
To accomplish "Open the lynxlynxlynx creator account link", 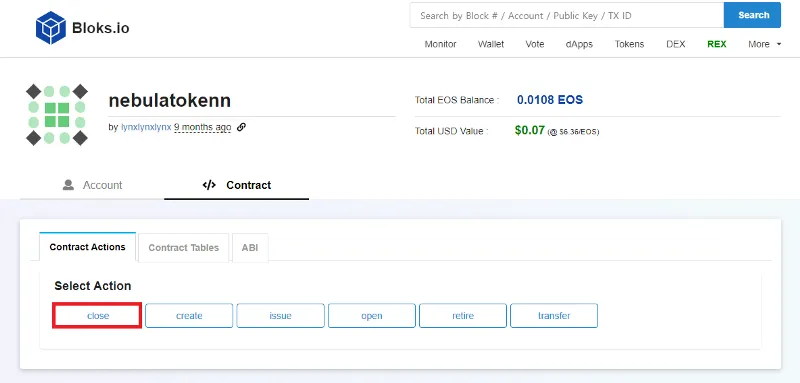I will (146, 127).
